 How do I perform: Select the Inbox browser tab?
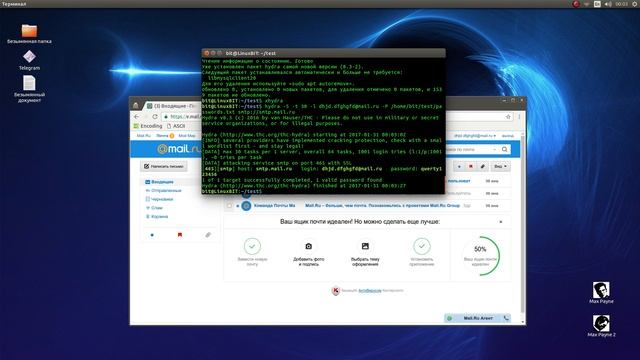[171, 106]
